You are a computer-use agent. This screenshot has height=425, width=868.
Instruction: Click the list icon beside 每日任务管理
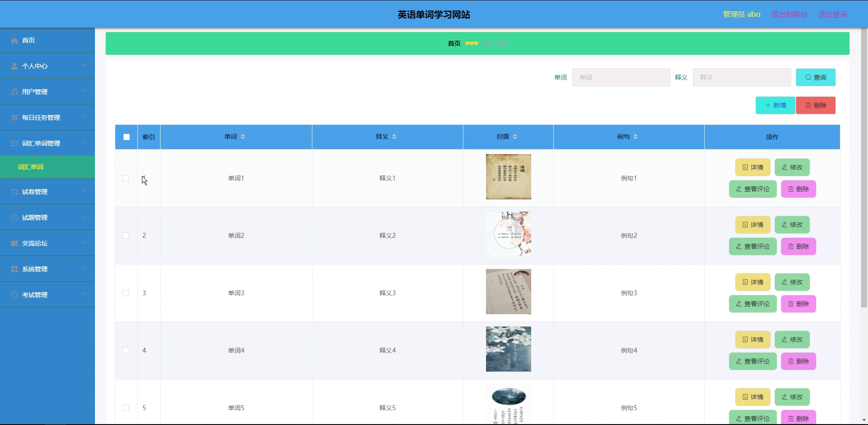point(14,118)
